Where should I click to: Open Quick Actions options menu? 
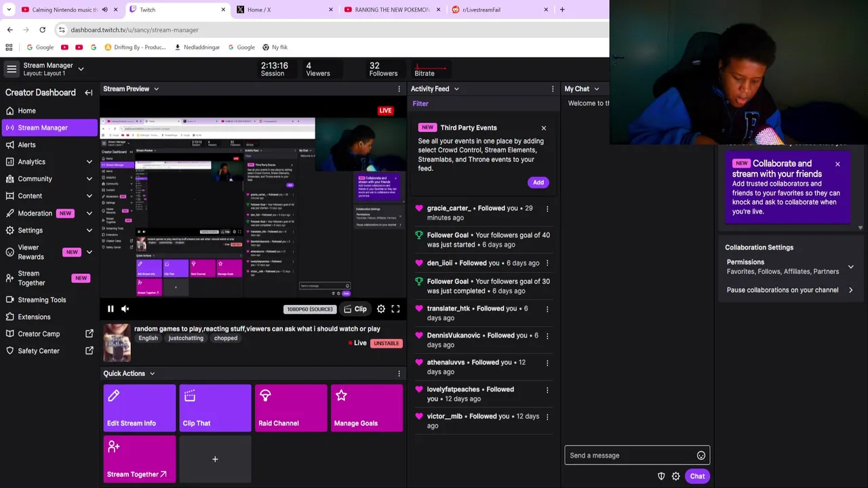[399, 373]
